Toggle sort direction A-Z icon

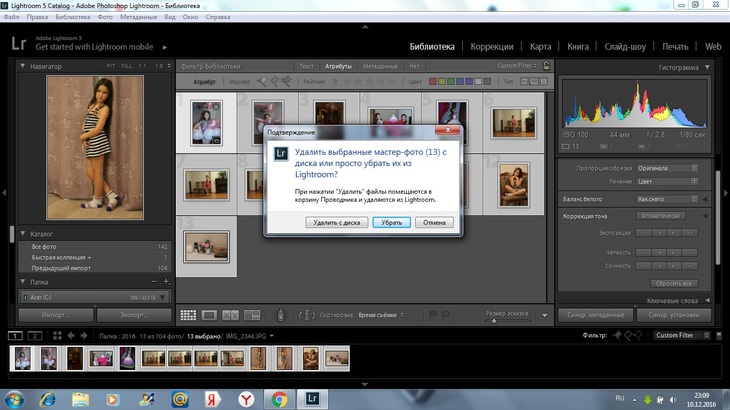[307, 315]
